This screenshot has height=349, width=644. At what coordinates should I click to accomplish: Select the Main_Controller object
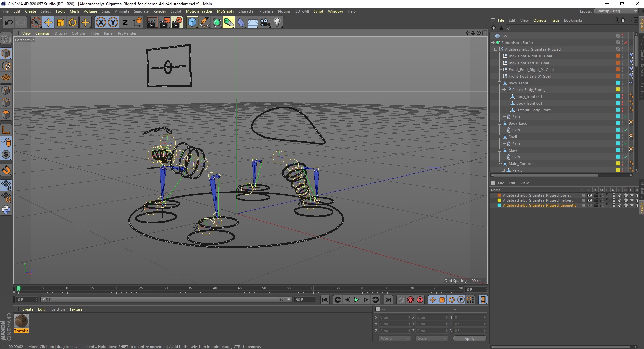point(523,164)
